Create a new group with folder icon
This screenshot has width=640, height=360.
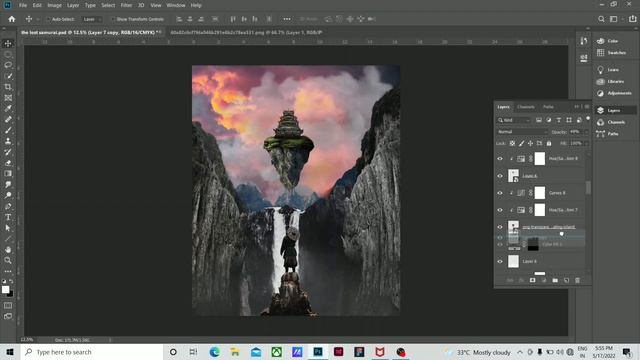(555, 280)
